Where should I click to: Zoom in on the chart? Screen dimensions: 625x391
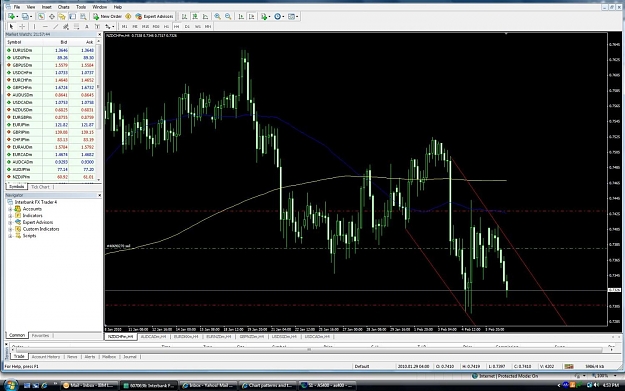pos(217,16)
